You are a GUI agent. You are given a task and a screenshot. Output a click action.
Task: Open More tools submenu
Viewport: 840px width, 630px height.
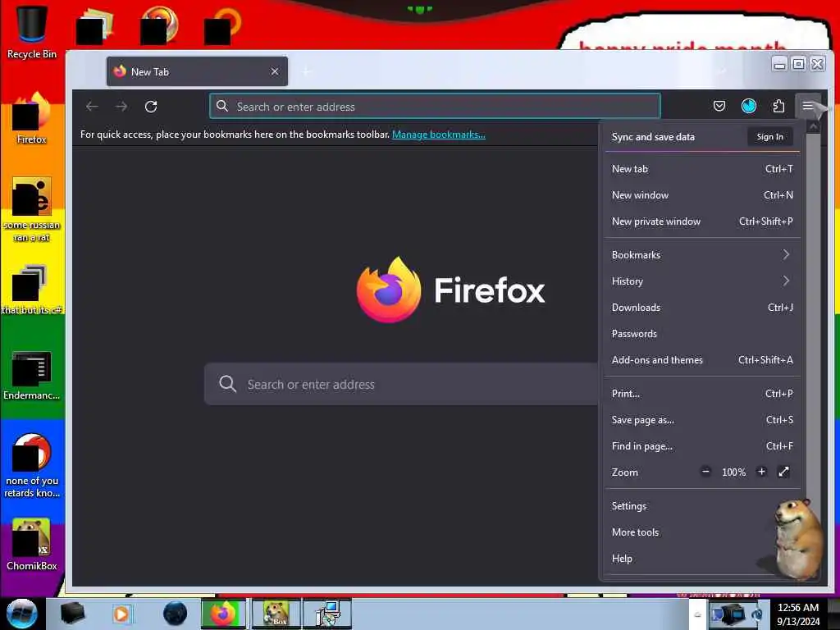click(x=702, y=532)
